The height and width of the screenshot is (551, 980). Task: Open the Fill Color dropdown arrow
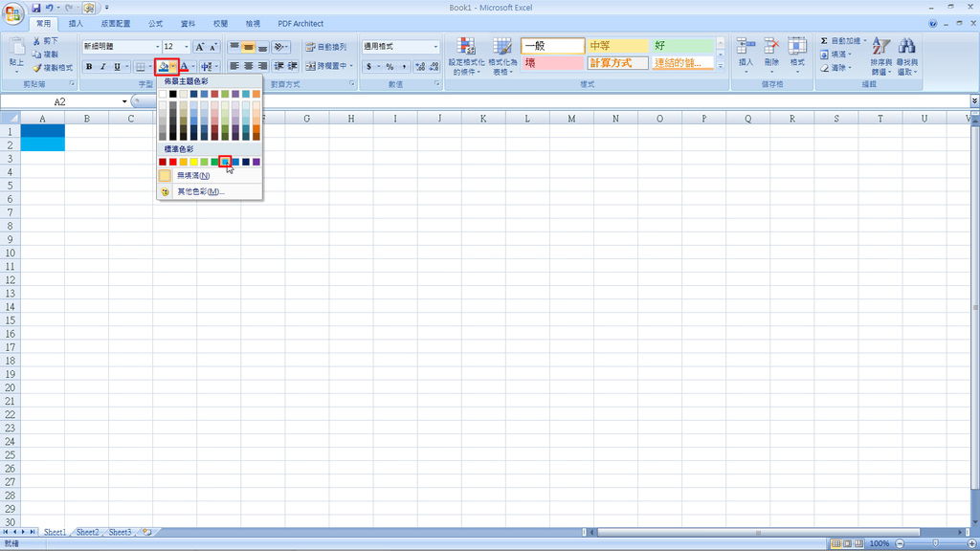tap(173, 66)
